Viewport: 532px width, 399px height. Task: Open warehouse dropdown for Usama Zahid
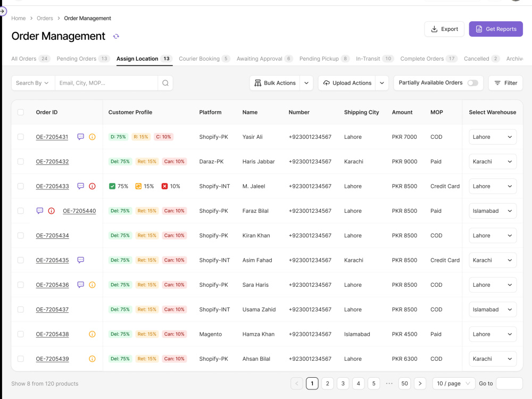[x=493, y=310]
